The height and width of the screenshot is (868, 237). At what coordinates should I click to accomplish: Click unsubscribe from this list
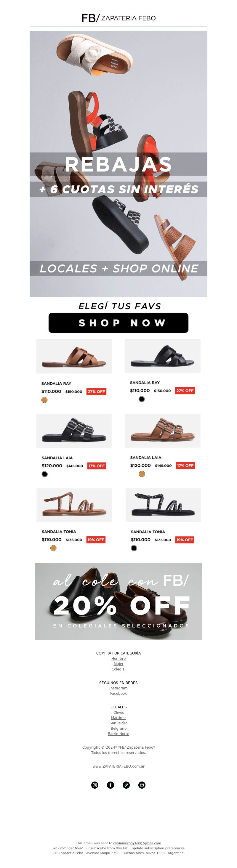click(x=107, y=848)
